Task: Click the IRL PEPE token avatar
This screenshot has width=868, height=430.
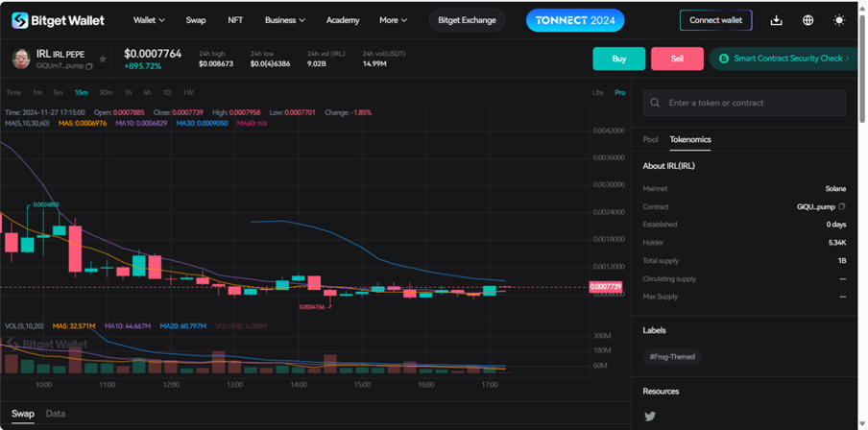Action: (21, 59)
